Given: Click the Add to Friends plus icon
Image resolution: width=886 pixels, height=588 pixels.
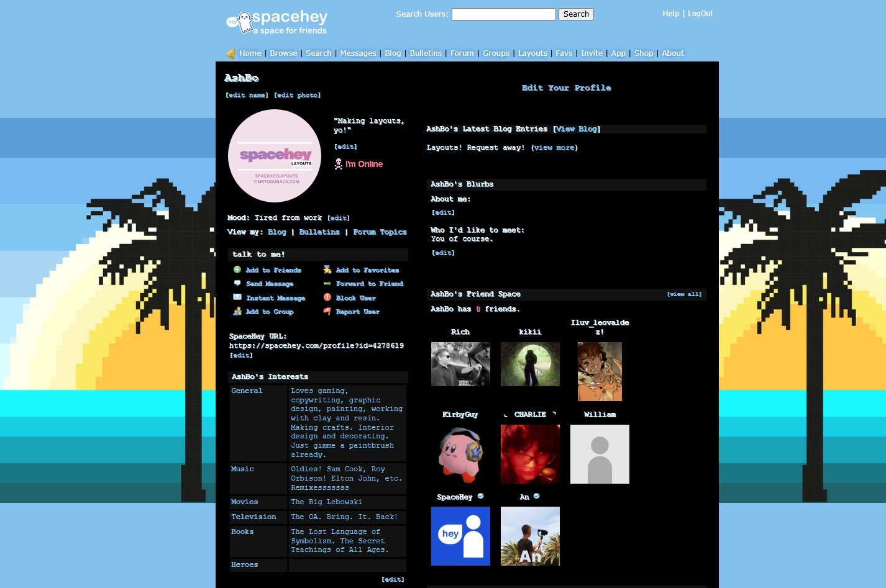Looking at the screenshot, I should pyautogui.click(x=237, y=270).
